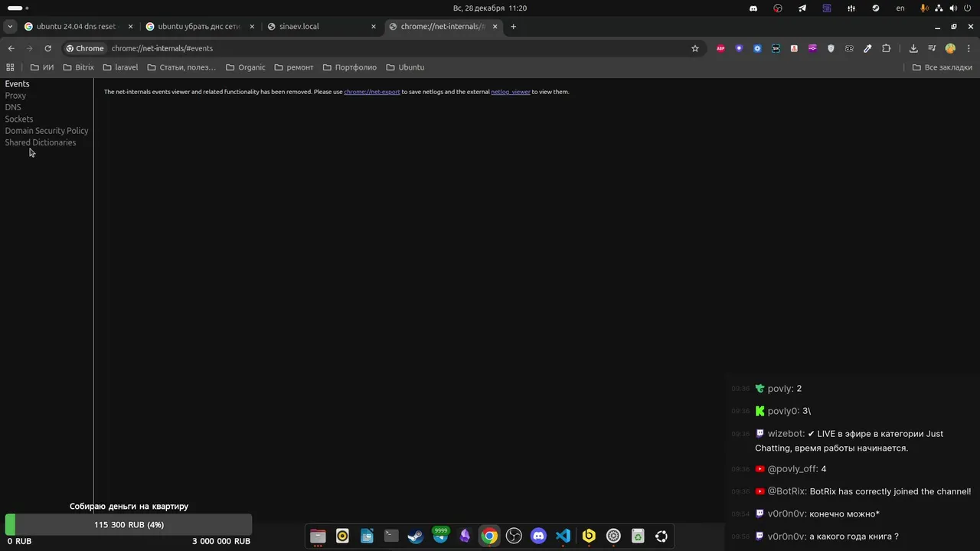Open the Портфолио bookmarks folder
The height and width of the screenshot is (551, 980).
tap(350, 67)
